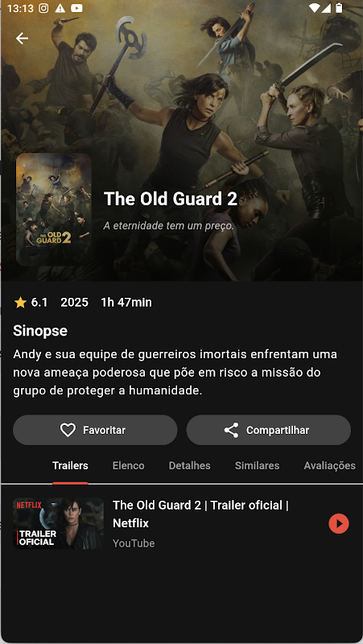Open the Detalhes tab
Screen dimensions: 363x644
click(x=190, y=466)
